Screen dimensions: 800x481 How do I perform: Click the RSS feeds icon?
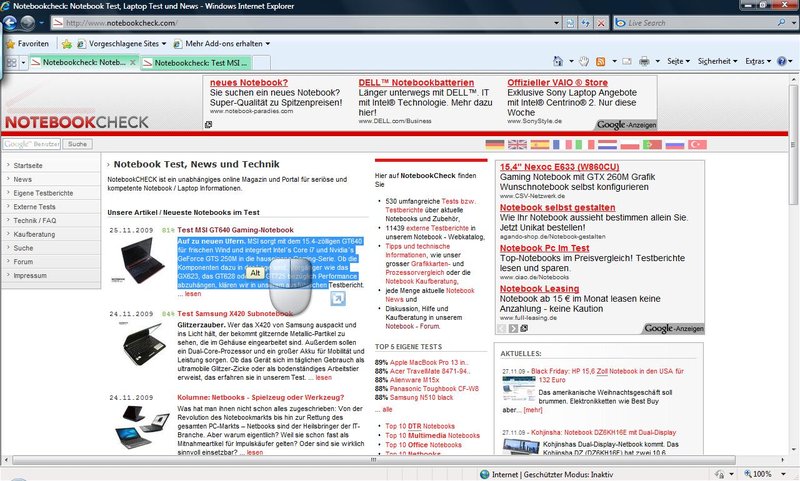tap(601, 61)
